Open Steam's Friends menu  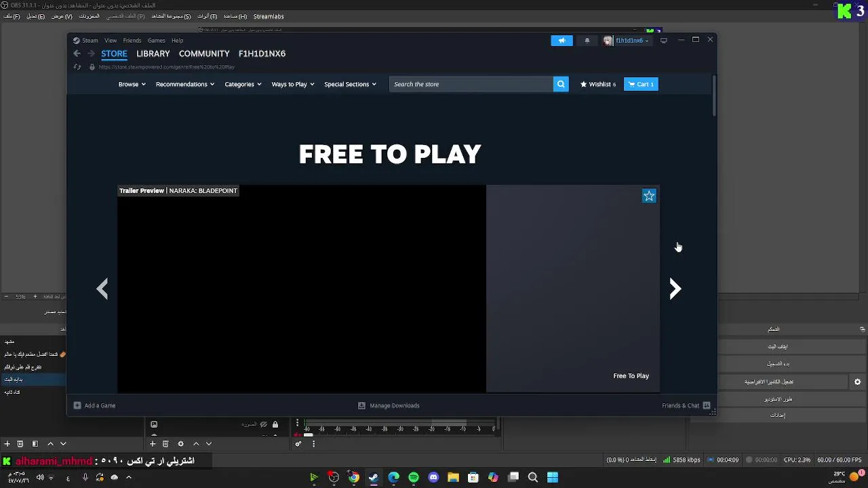pos(132,41)
